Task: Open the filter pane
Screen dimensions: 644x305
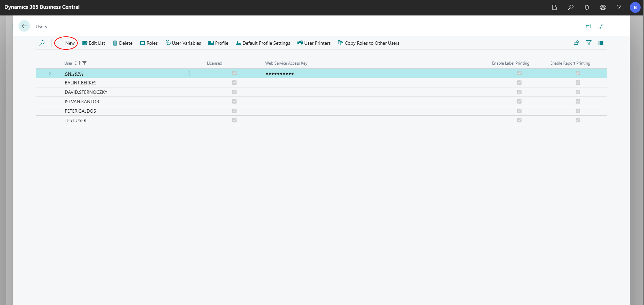Action: point(589,43)
